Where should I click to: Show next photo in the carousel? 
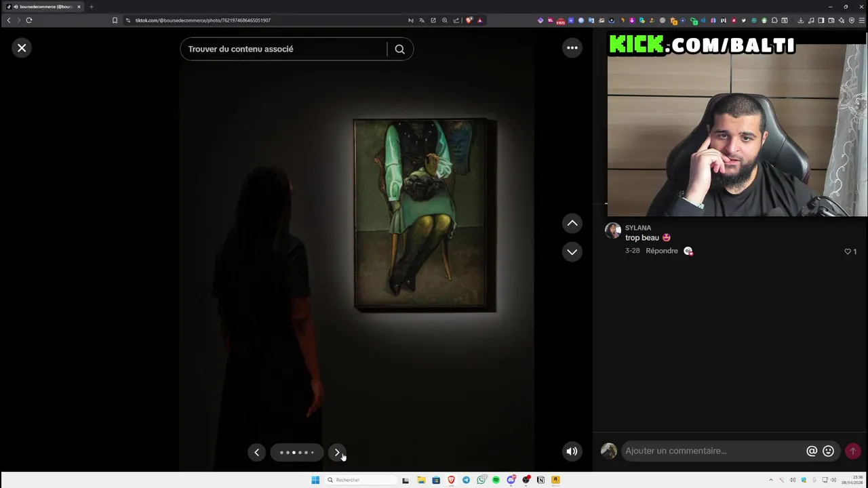coord(337,452)
